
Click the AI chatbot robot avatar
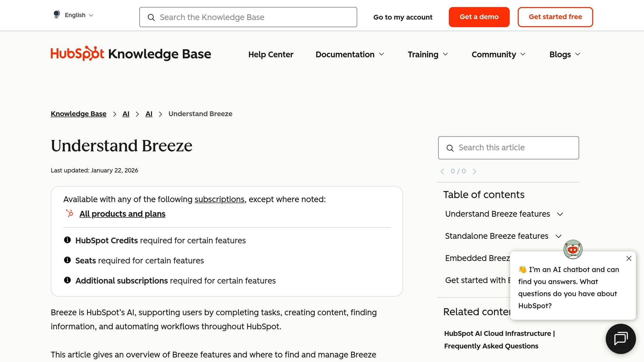pyautogui.click(x=573, y=249)
